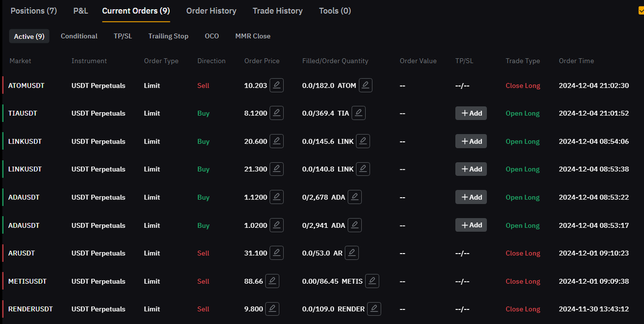Viewport: 644px width, 324px height.
Task: Edit AR quantity 53.0 pencil icon
Action: click(352, 253)
